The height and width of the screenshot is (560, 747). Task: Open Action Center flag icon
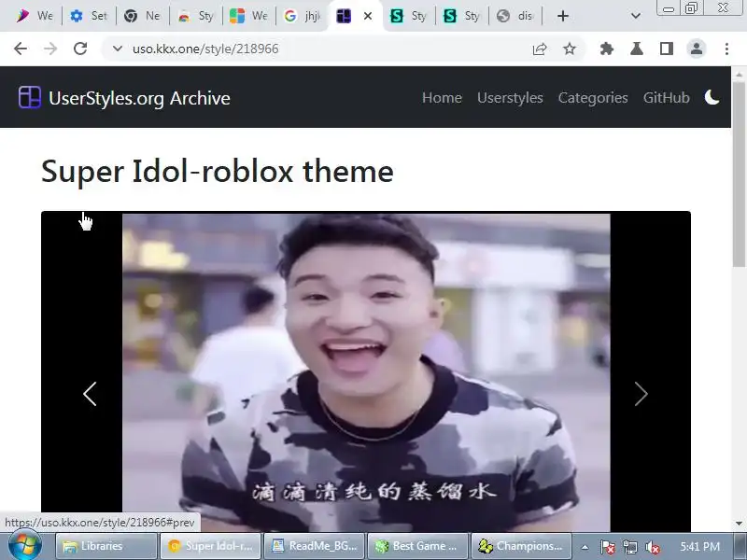click(607, 547)
